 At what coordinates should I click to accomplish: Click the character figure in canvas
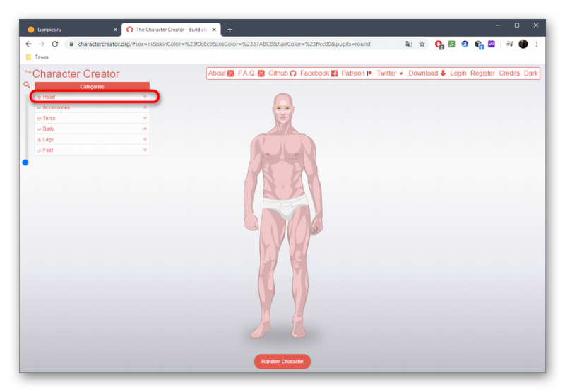283,216
